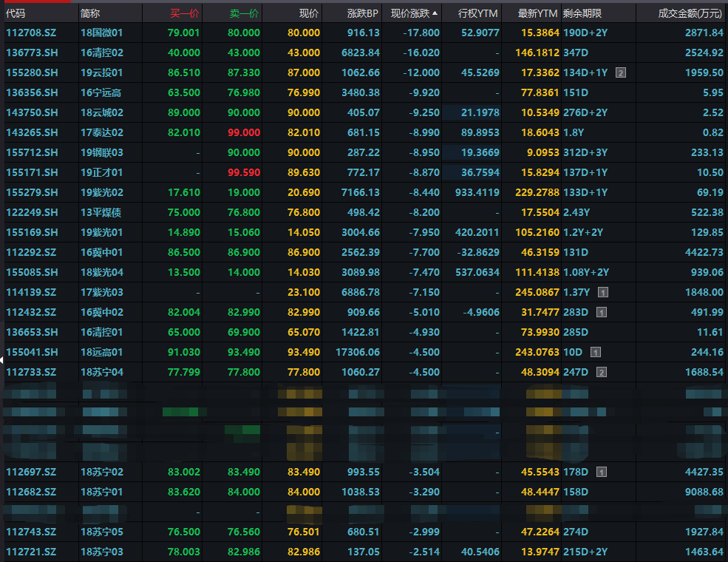
Task: Click exercise YTM 933.4119 for 19紫光02
Action: 477,193
